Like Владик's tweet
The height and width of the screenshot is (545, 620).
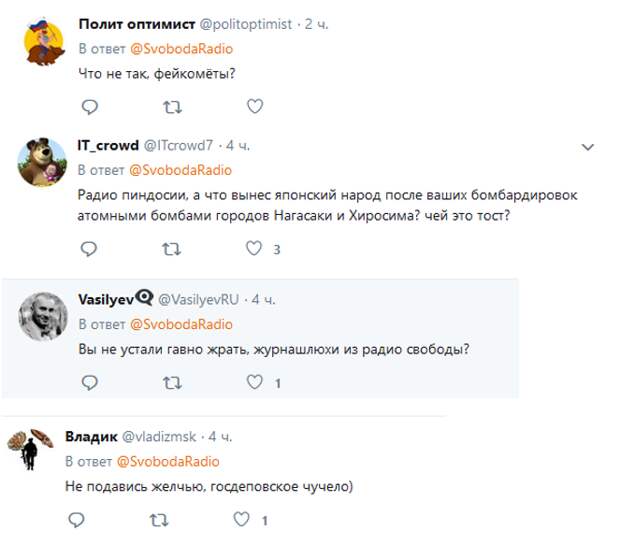pos(242,519)
